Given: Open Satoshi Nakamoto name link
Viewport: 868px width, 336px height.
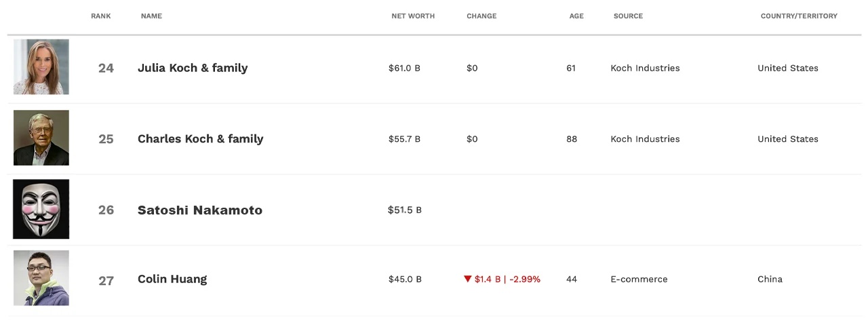Looking at the screenshot, I should 199,210.
